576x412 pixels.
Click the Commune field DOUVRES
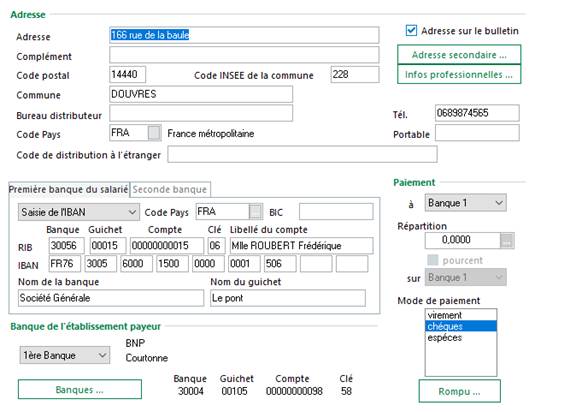(201, 94)
